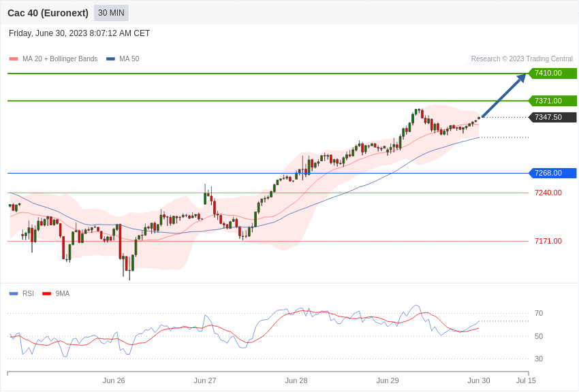Click the Research Trading Central copyright text
Screen dimensions: 579x392
pyautogui.click(x=522, y=59)
